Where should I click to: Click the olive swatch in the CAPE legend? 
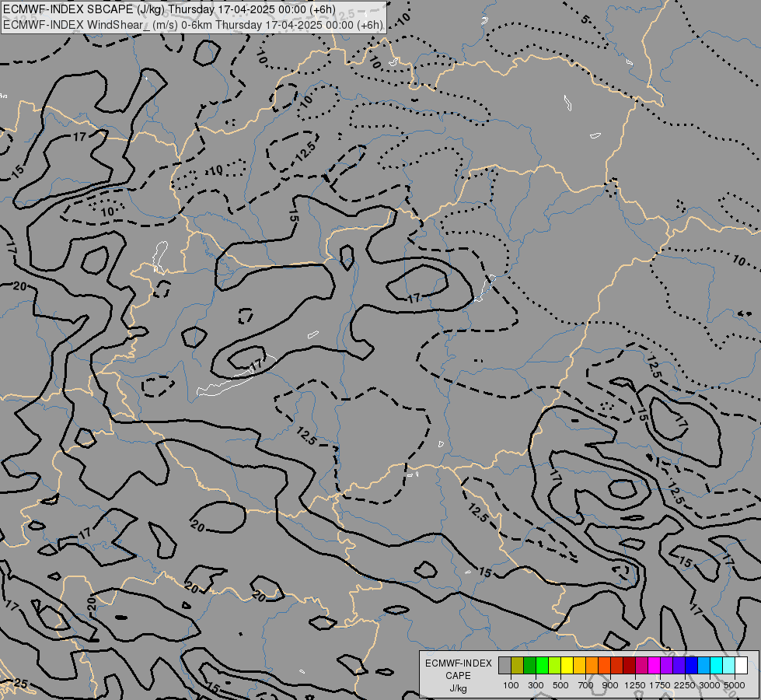(x=517, y=665)
